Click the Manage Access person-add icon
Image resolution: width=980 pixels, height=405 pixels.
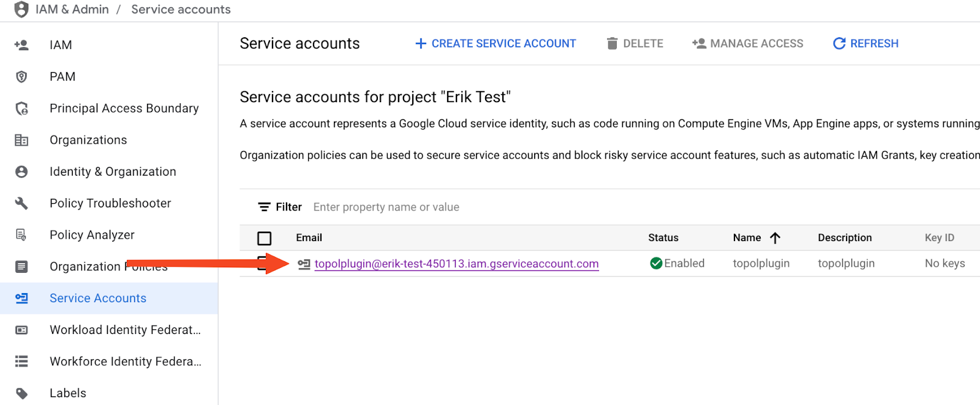pos(699,43)
